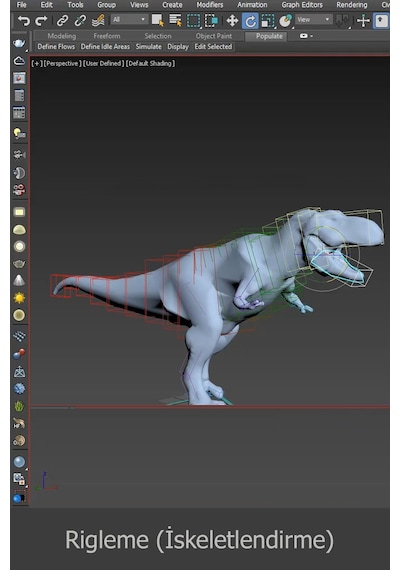400x570 pixels.
Task: Open the Views menu
Action: coord(139,5)
